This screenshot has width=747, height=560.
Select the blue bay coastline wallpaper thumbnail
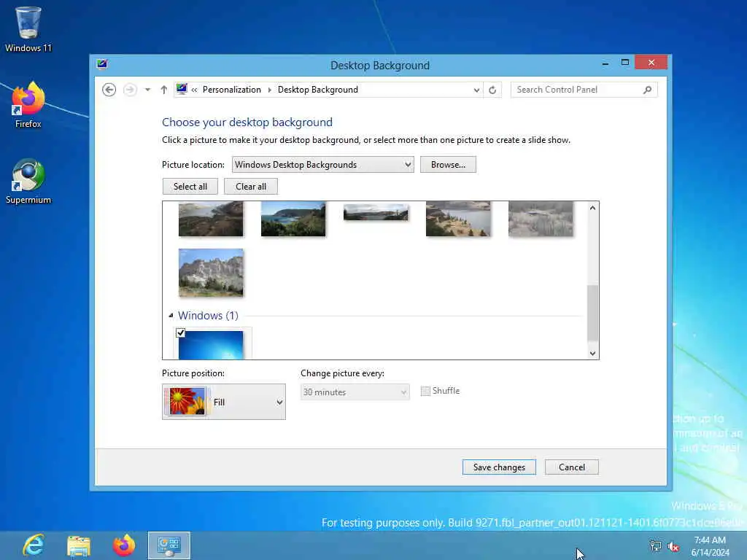[x=293, y=219]
